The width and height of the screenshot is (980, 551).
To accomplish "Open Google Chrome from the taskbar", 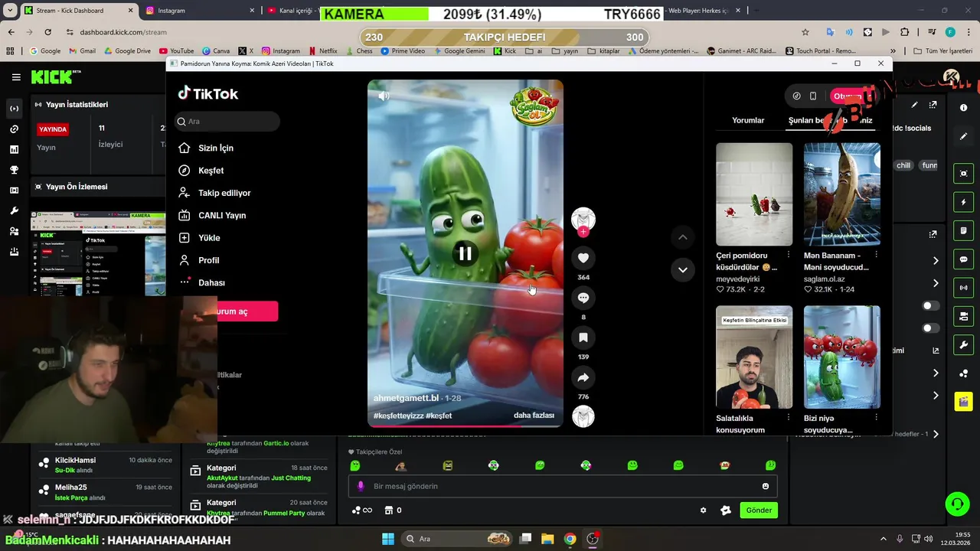I will pos(570,539).
